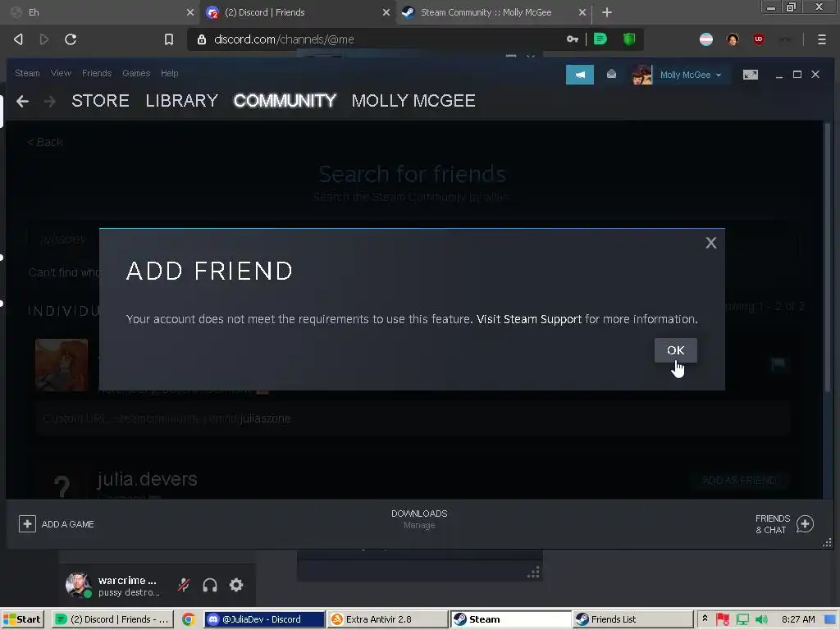Toggle Discord headphones deafen
The width and height of the screenshot is (840, 630).
(x=210, y=585)
